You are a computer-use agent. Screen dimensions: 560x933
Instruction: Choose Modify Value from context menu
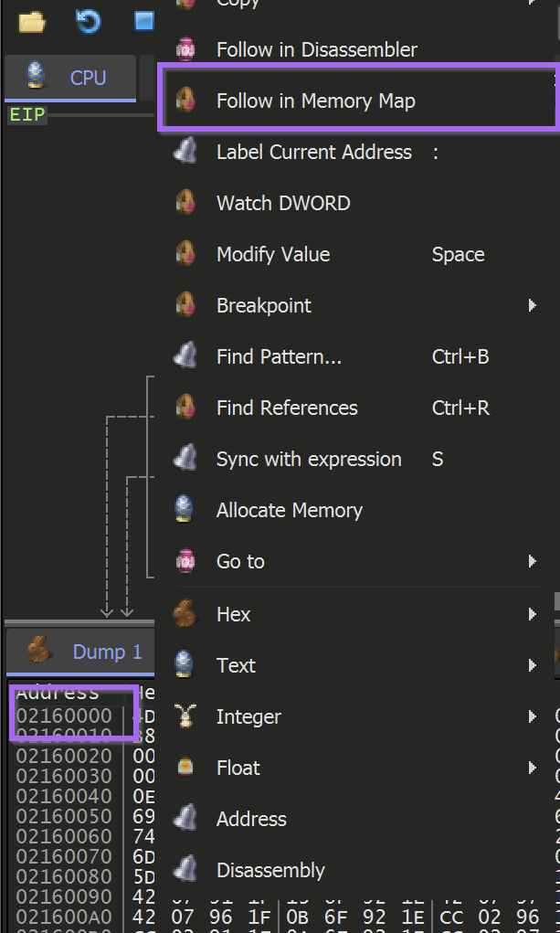(x=273, y=254)
